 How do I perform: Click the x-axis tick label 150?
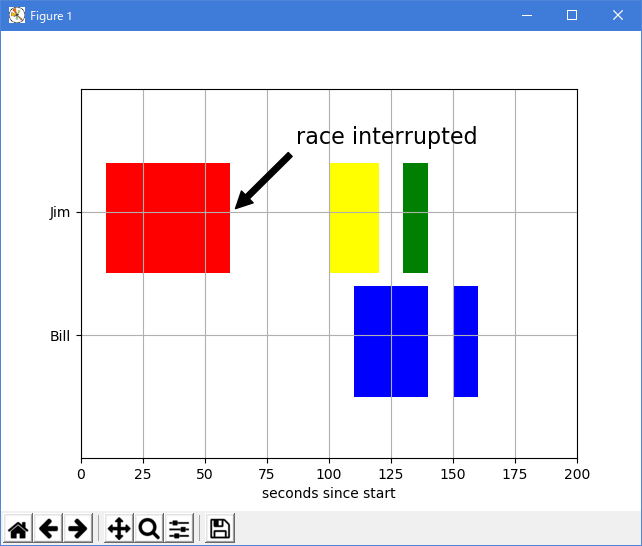click(453, 474)
